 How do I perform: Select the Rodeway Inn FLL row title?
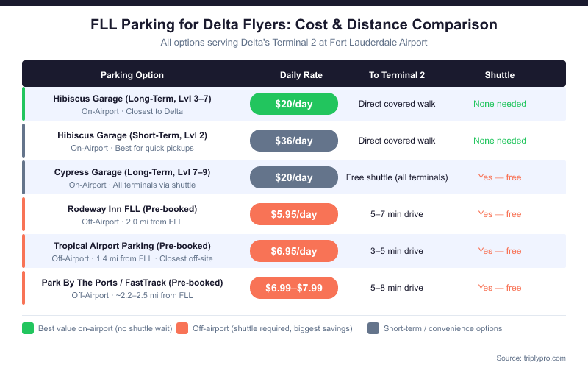click(x=132, y=209)
